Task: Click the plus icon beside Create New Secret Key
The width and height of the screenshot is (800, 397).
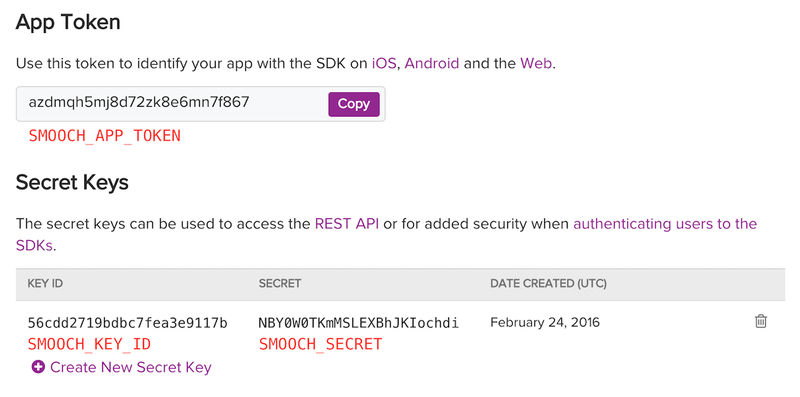Action: tap(38, 367)
